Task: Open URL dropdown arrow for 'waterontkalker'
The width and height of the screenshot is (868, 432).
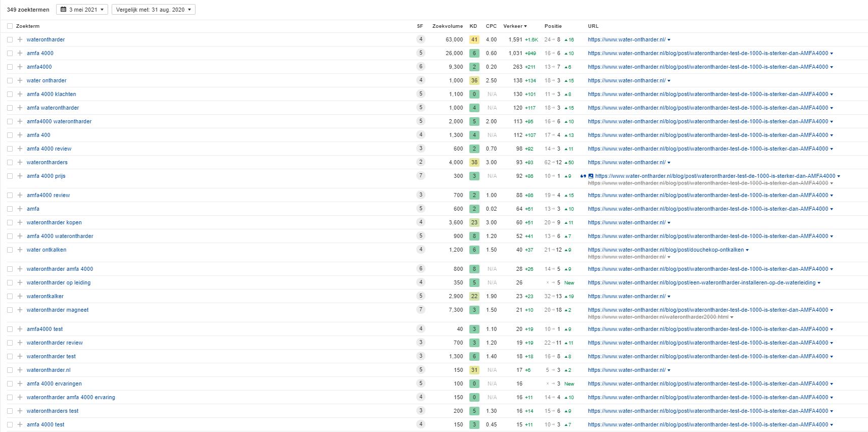Action: (x=669, y=297)
